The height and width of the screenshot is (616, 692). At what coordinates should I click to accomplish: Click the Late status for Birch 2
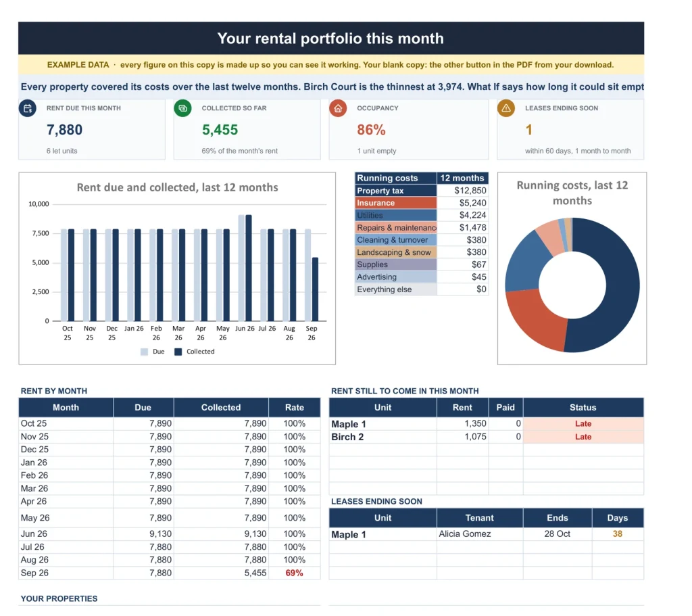pyautogui.click(x=583, y=437)
